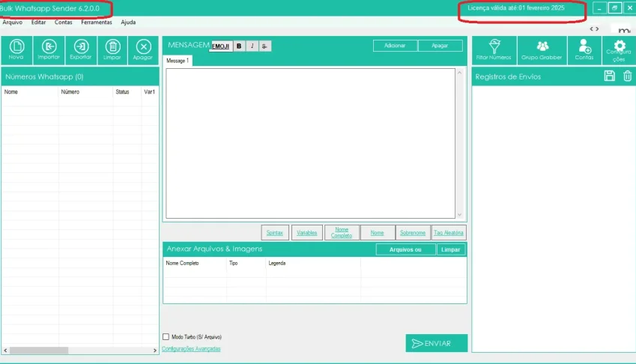Click the Limpar trash icon in left toolbar

point(112,50)
